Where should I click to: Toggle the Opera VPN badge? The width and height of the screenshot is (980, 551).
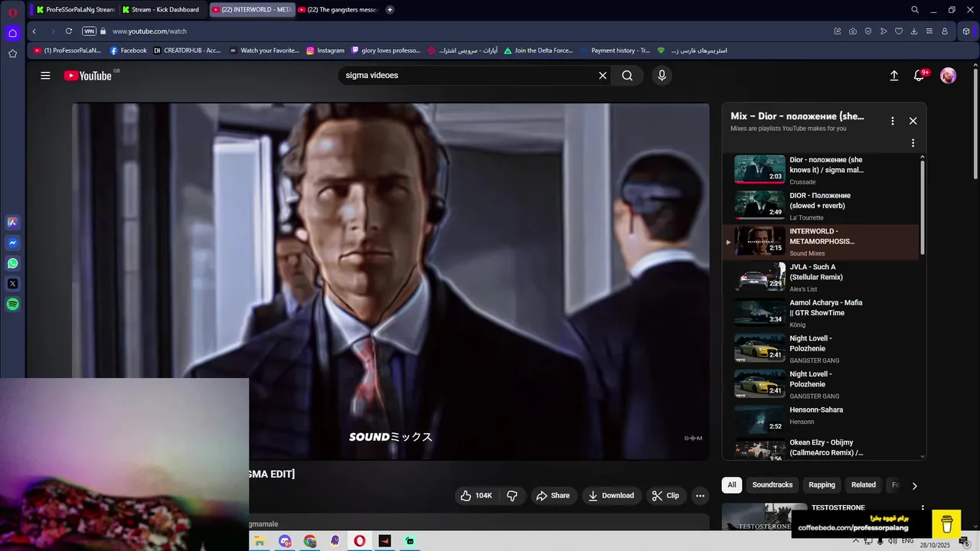[x=89, y=31]
